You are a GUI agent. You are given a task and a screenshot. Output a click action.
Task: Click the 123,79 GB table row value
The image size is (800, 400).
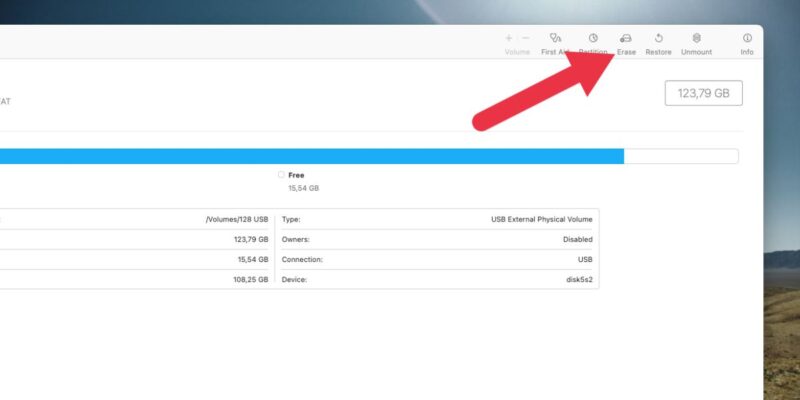click(x=251, y=239)
